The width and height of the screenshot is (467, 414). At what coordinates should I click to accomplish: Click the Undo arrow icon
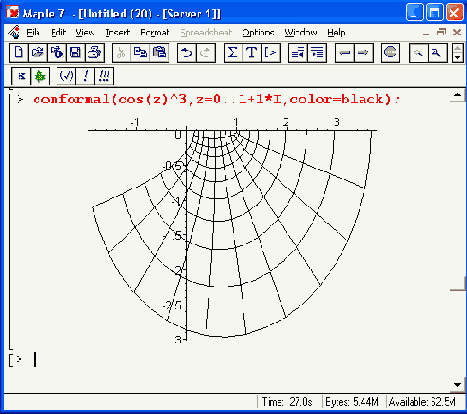[x=187, y=53]
